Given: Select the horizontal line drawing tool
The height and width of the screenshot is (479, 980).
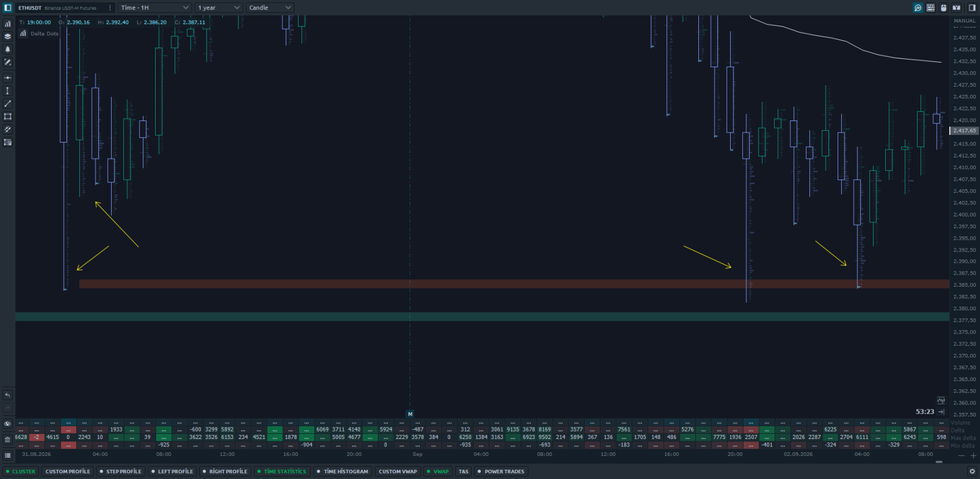Looking at the screenshot, I should coord(7,77).
